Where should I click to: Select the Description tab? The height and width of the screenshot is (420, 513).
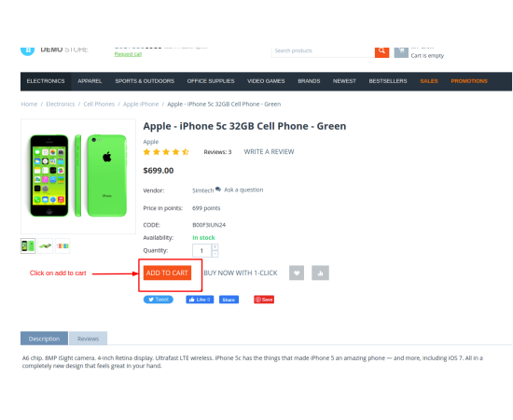44,339
